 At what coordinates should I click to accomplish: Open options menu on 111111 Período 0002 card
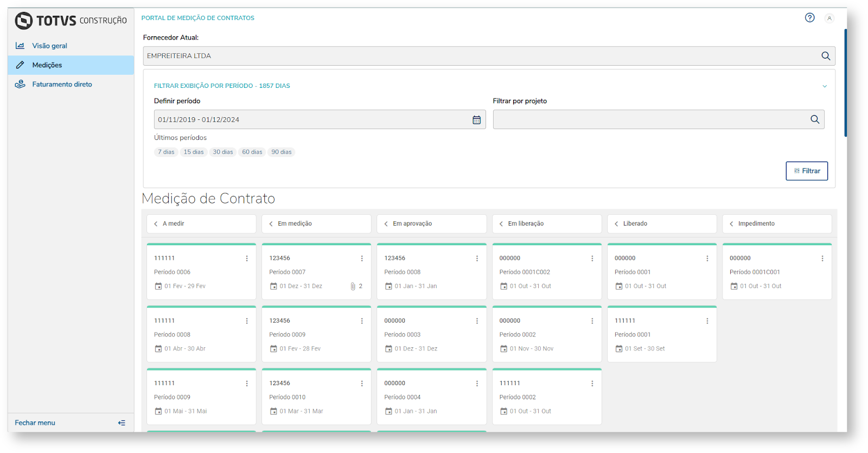tap(592, 384)
